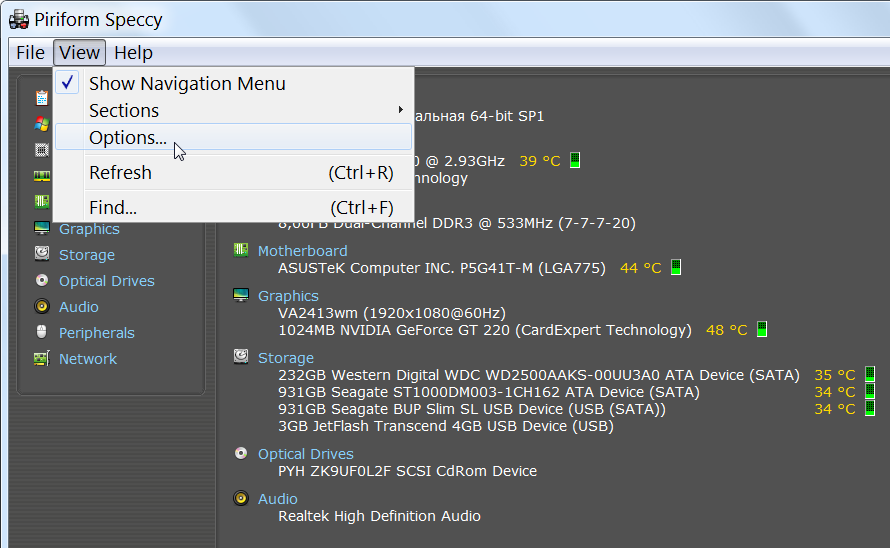This screenshot has height=548, width=890.
Task: Click green indicator for Seagate ST1000DM003 drive
Action: (x=870, y=391)
